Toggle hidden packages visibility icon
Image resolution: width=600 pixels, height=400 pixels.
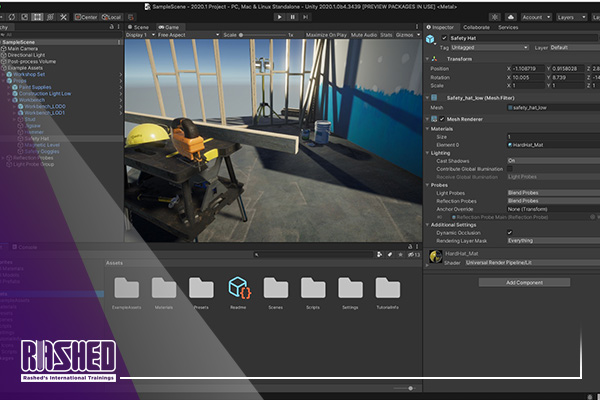(x=413, y=255)
